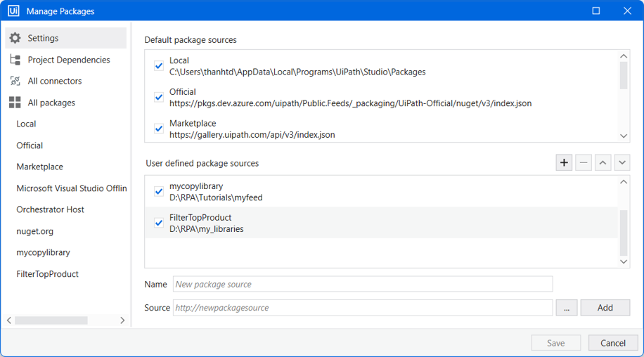Select the Official feed URL text
Viewport: 644px width, 357px height.
click(x=350, y=103)
